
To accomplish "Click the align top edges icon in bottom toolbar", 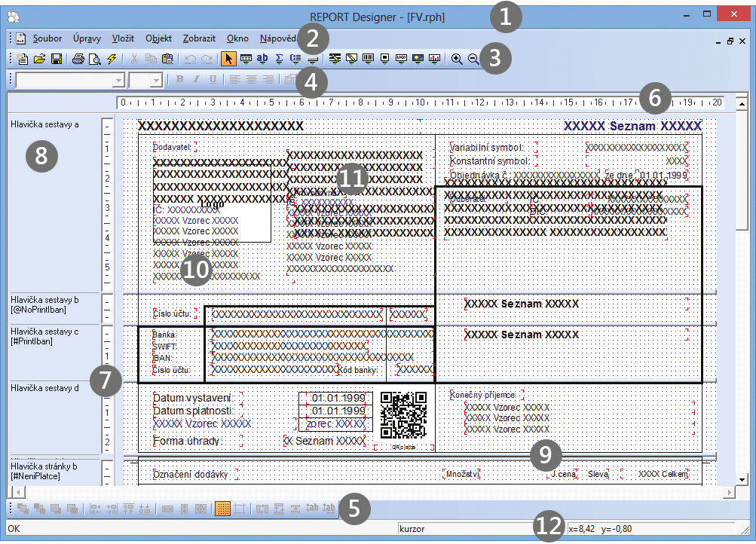I will (x=128, y=509).
